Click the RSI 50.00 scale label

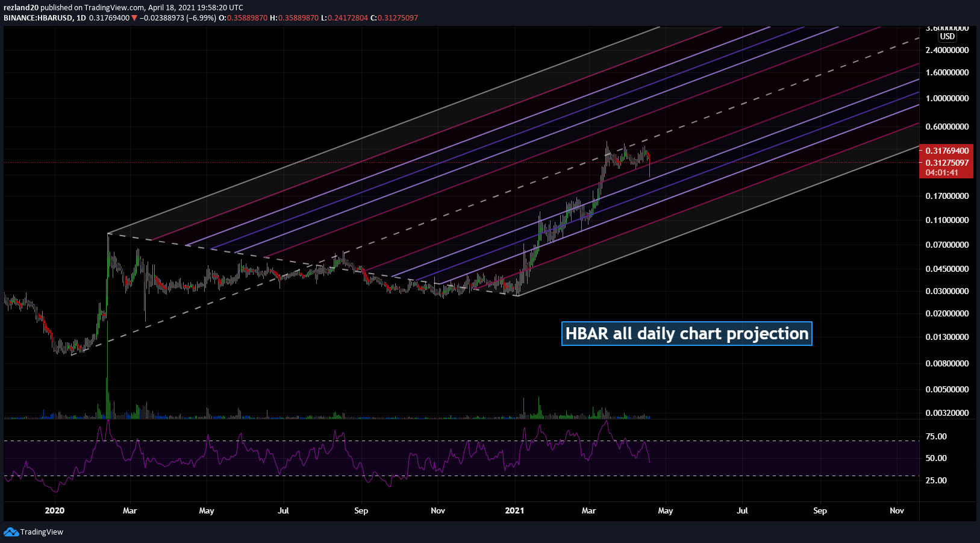click(936, 458)
